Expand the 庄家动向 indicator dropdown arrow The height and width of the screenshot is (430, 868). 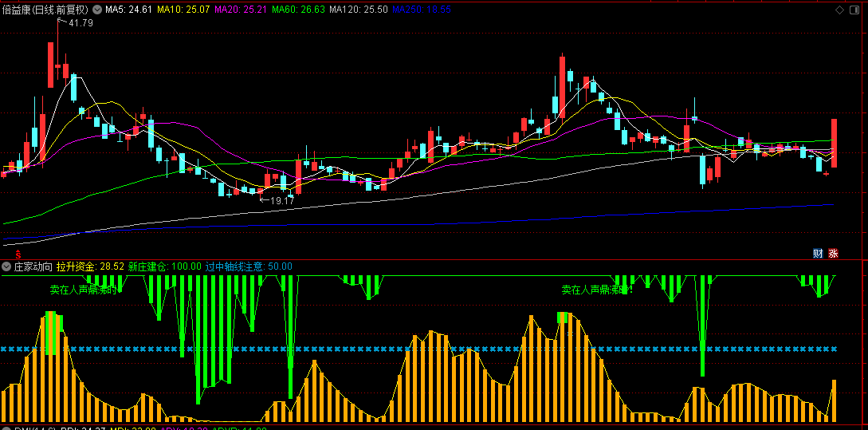coord(7,266)
